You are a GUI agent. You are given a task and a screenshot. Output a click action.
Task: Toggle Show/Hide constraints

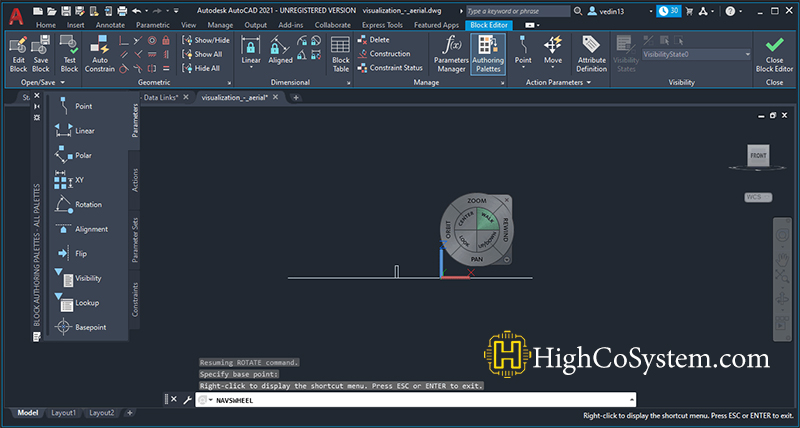coord(206,40)
